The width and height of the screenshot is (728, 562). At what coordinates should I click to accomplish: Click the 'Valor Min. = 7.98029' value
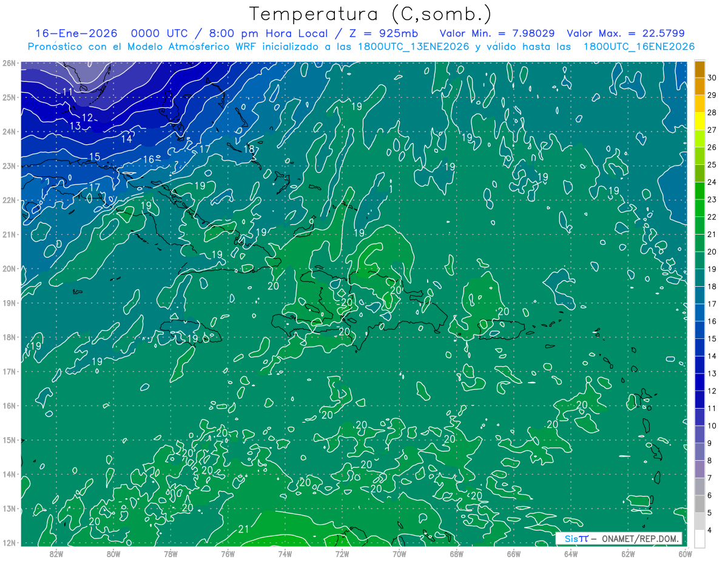point(497,34)
